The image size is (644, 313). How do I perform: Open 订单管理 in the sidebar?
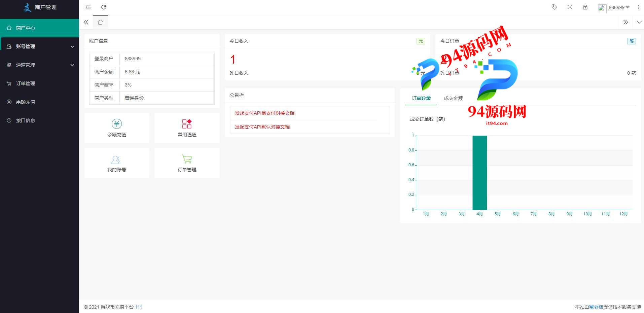coord(39,83)
